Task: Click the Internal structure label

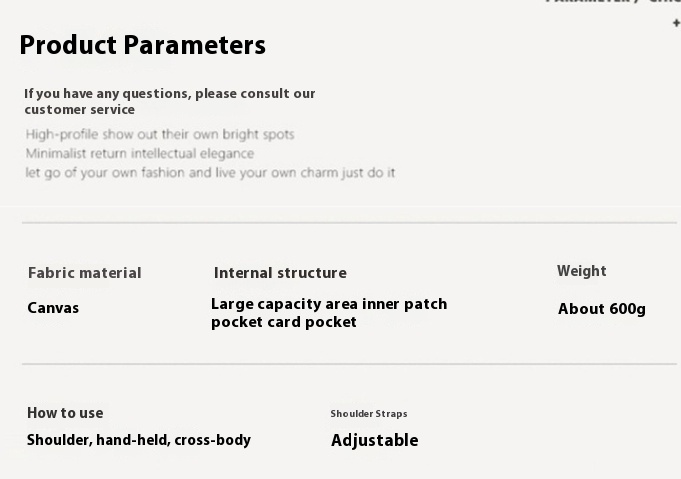Action: coord(280,273)
